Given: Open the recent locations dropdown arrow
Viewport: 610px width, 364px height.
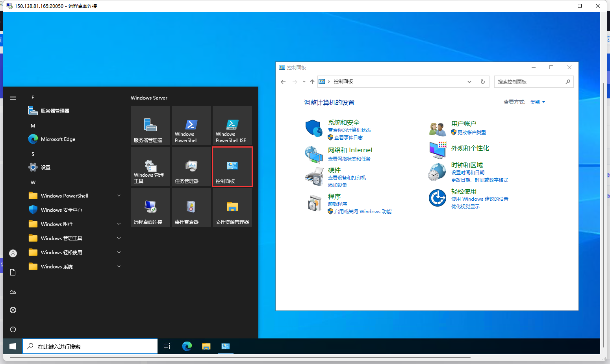Looking at the screenshot, I should point(304,82).
